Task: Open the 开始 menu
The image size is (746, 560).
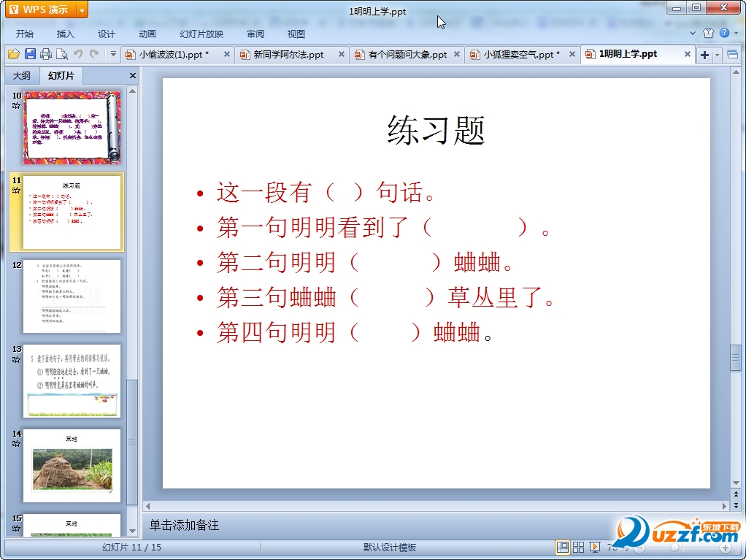Action: click(x=24, y=34)
